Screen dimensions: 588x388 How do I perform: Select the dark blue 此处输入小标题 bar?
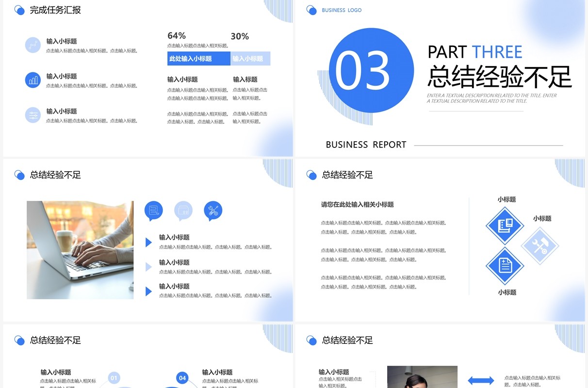coord(198,59)
